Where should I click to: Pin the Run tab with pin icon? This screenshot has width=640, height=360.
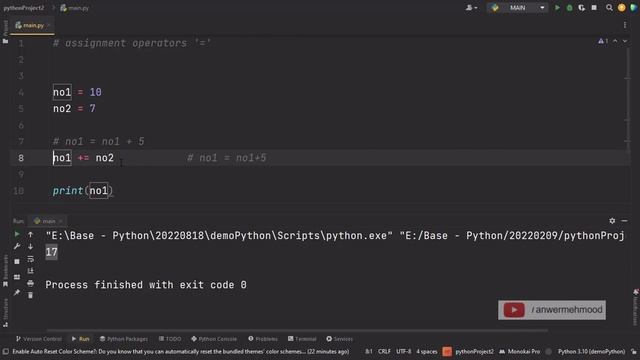click(x=17, y=292)
